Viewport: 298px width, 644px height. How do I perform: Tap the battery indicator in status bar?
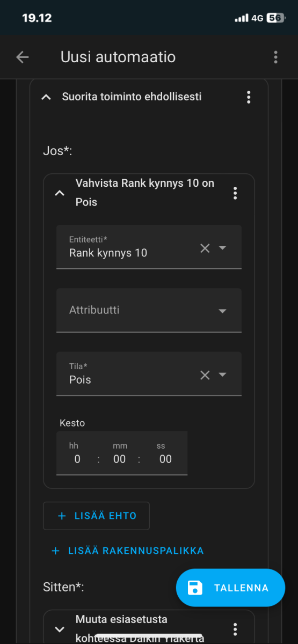tap(275, 18)
